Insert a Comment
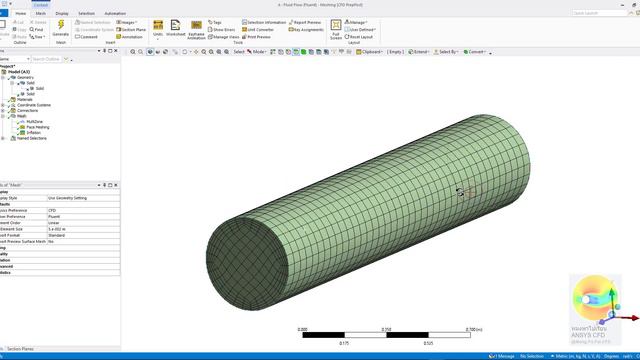The width and height of the screenshot is (640, 360). coord(87,37)
